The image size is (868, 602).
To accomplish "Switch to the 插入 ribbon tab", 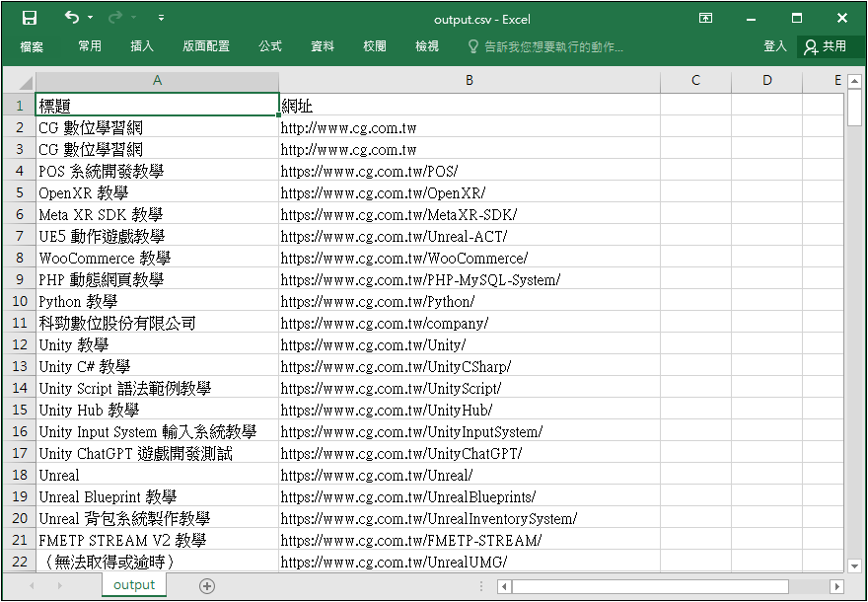I will click(142, 46).
